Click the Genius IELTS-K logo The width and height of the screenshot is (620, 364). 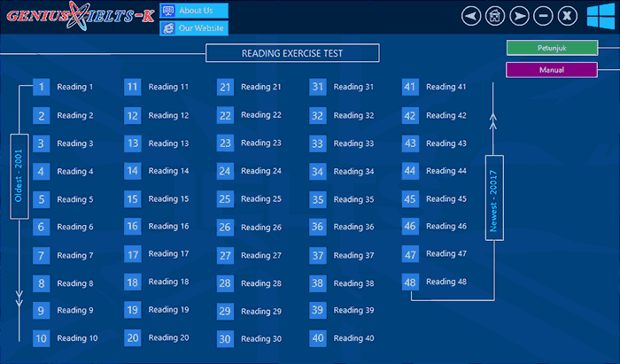coord(77,16)
